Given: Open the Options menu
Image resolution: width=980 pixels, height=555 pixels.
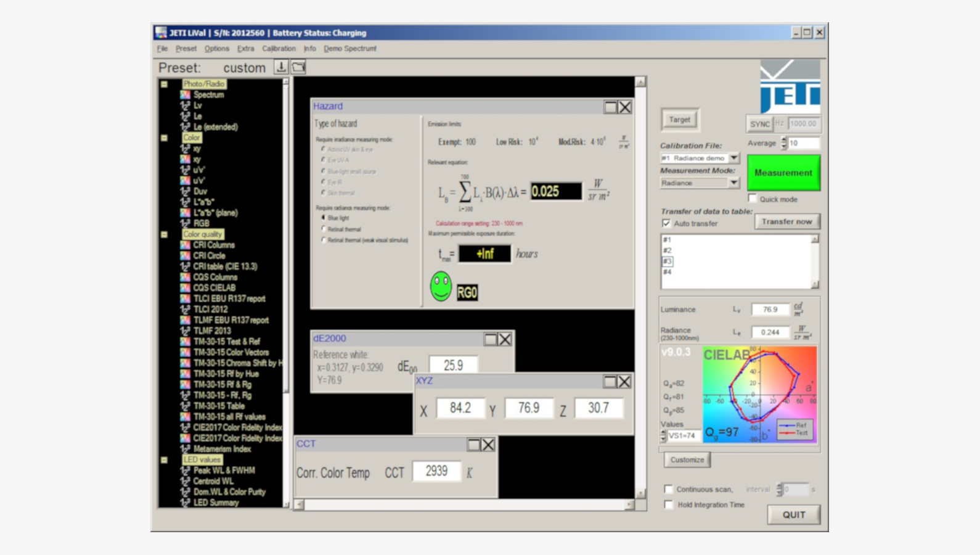Looking at the screenshot, I should (x=216, y=49).
